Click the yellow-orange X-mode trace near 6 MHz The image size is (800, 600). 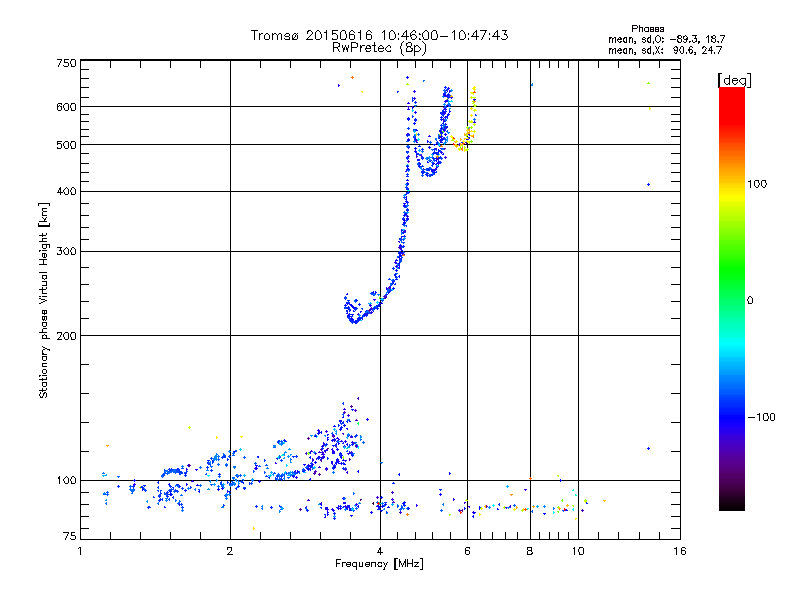point(465,134)
